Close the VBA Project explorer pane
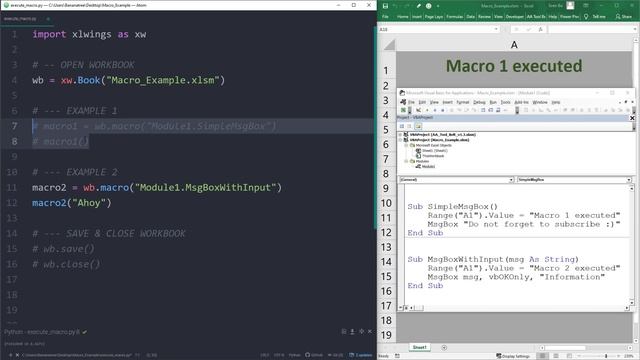640x360 pixels. click(x=632, y=118)
